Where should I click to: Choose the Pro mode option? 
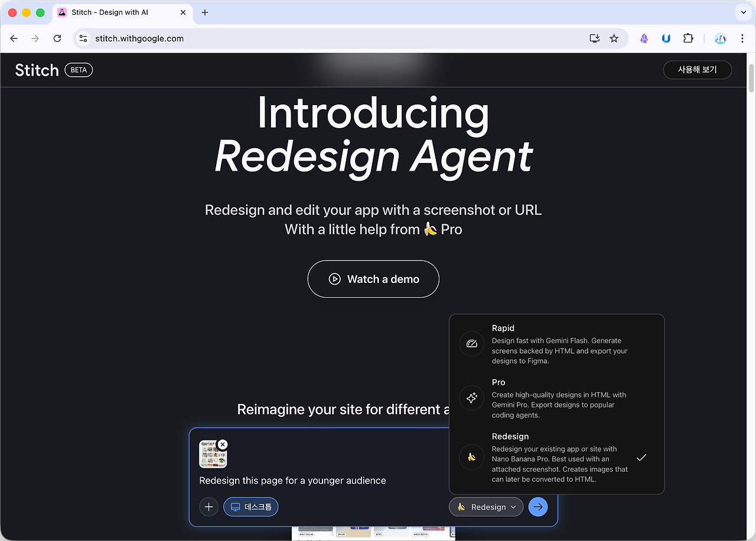point(556,398)
